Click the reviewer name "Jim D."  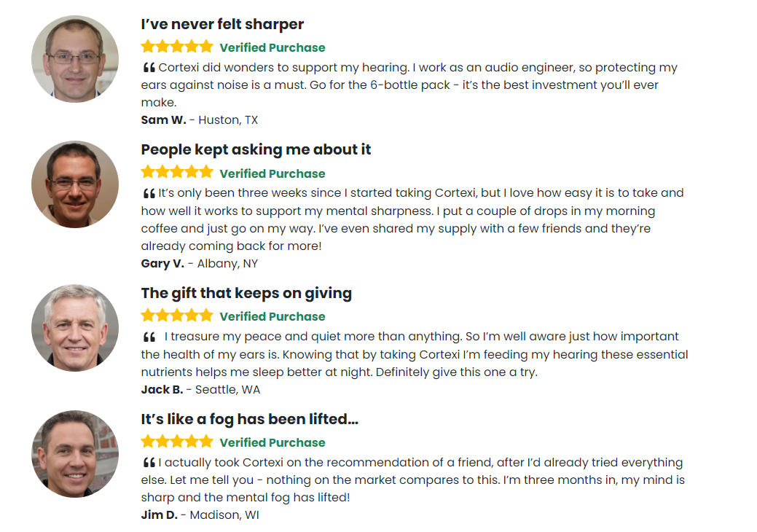pyautogui.click(x=159, y=515)
